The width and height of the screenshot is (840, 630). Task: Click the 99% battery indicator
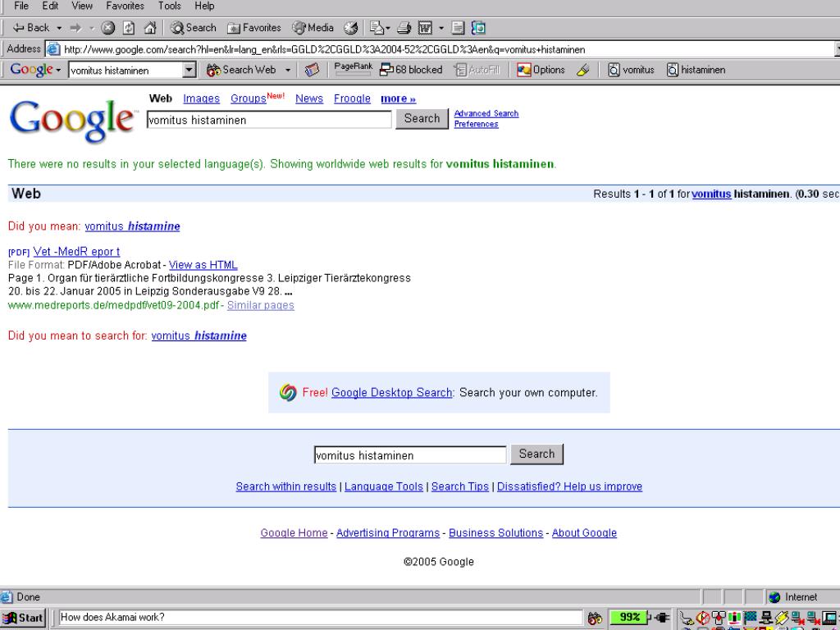[x=628, y=618]
